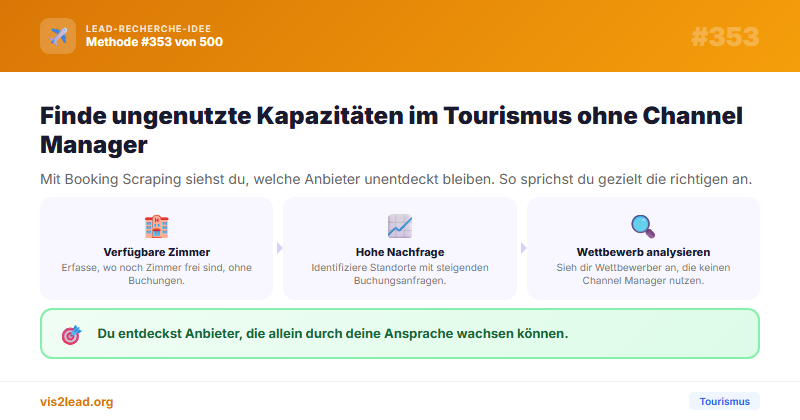Click 'Methode #353 von 500' text
The width and height of the screenshot is (800, 420).
tap(154, 42)
